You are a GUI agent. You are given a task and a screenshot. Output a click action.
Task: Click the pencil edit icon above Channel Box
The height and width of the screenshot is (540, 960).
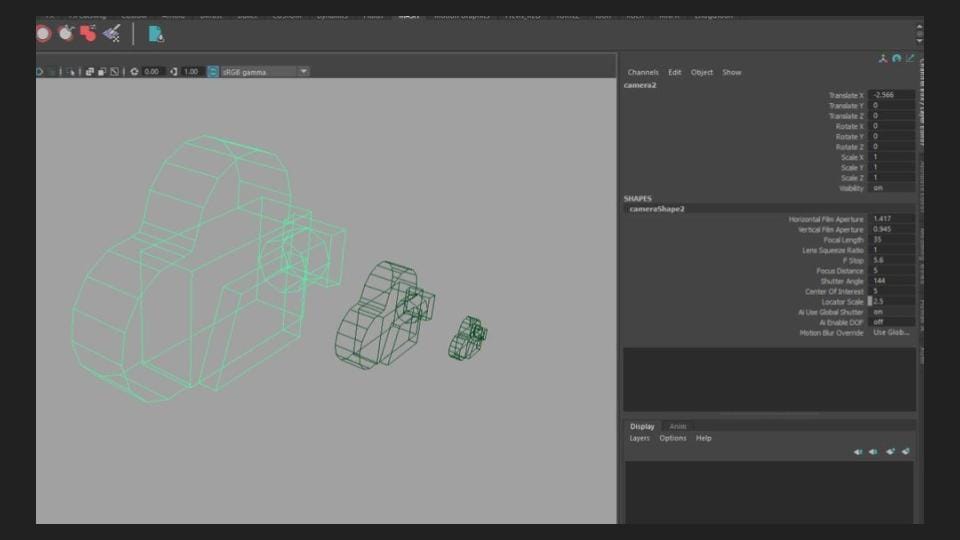tap(910, 58)
